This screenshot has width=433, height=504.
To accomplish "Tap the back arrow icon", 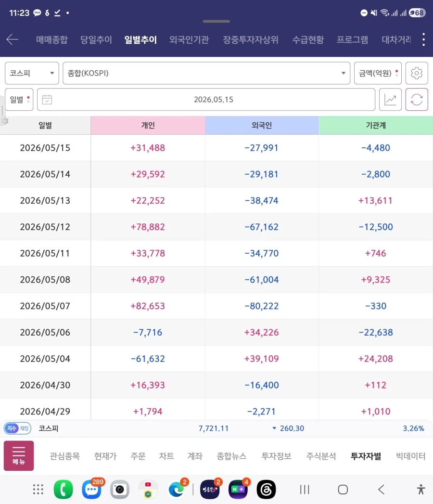I will coord(13,39).
